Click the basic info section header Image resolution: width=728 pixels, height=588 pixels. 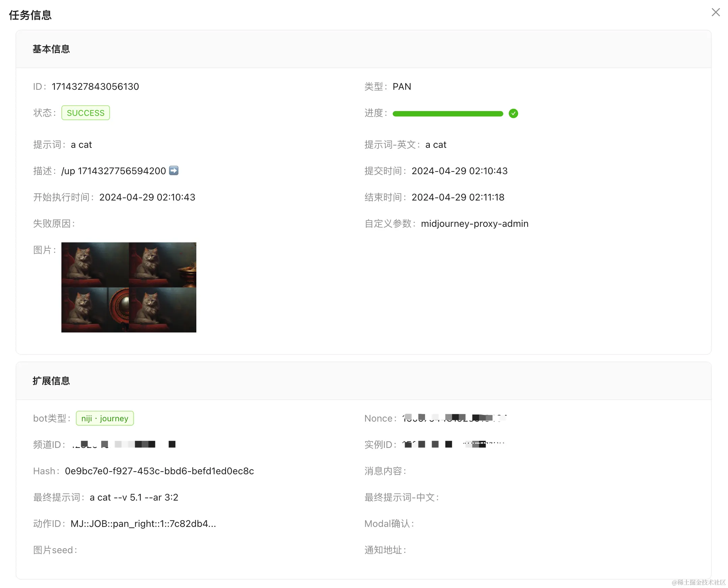51,49
